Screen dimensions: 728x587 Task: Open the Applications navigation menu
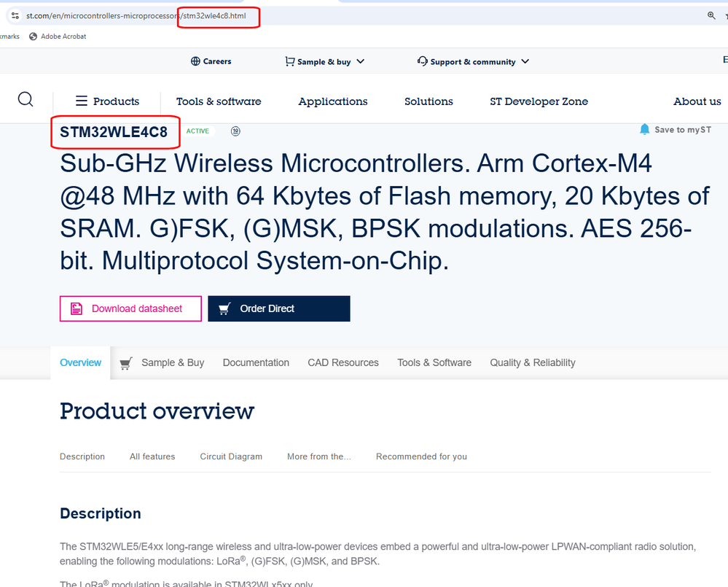[x=333, y=101]
